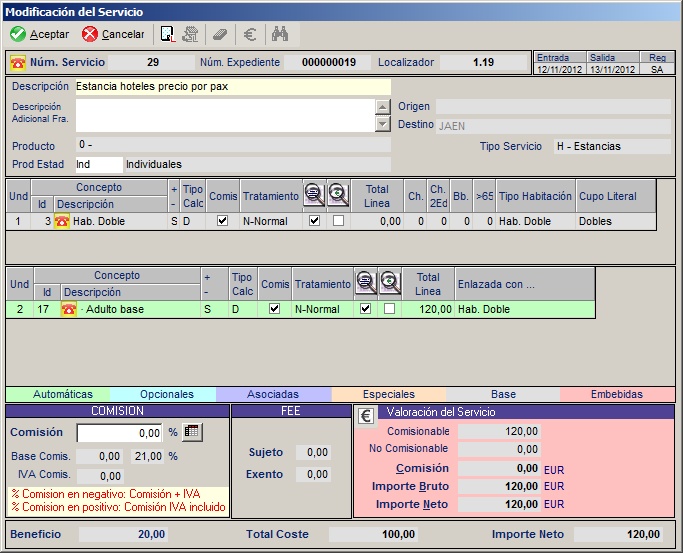The image size is (683, 553).
Task: Click Tipo Habitación column header
Action: [x=535, y=196]
